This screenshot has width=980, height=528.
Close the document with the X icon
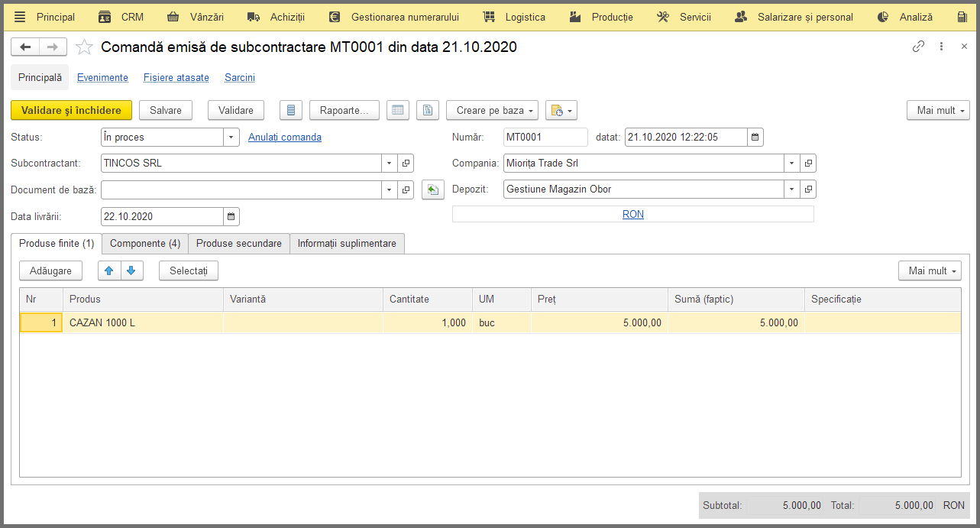tap(964, 47)
